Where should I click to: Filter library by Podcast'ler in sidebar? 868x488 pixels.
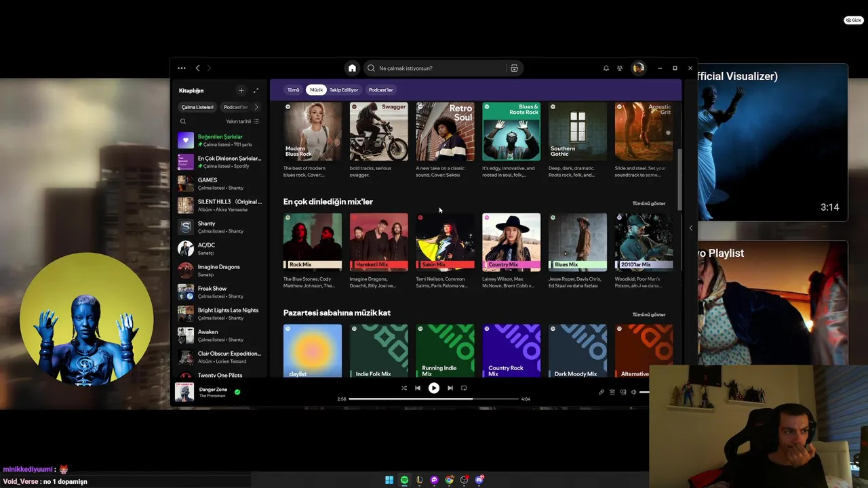[236, 107]
